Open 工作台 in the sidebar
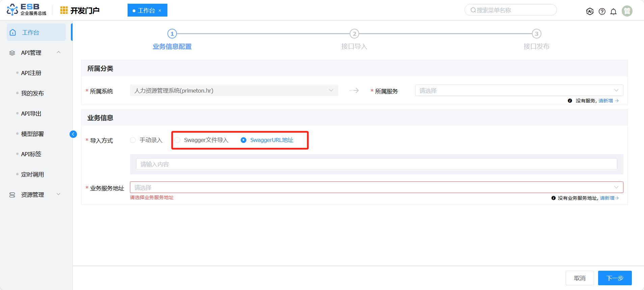Screen dimensions: 644x290 click(x=36, y=32)
